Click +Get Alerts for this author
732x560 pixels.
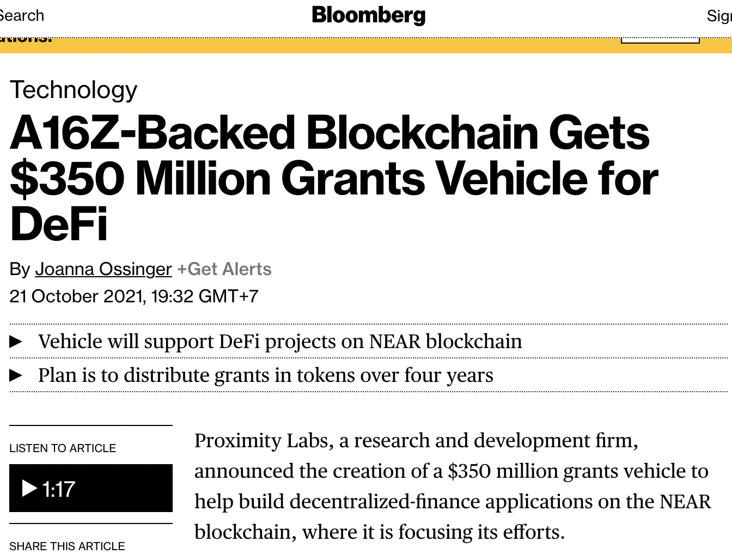224,269
